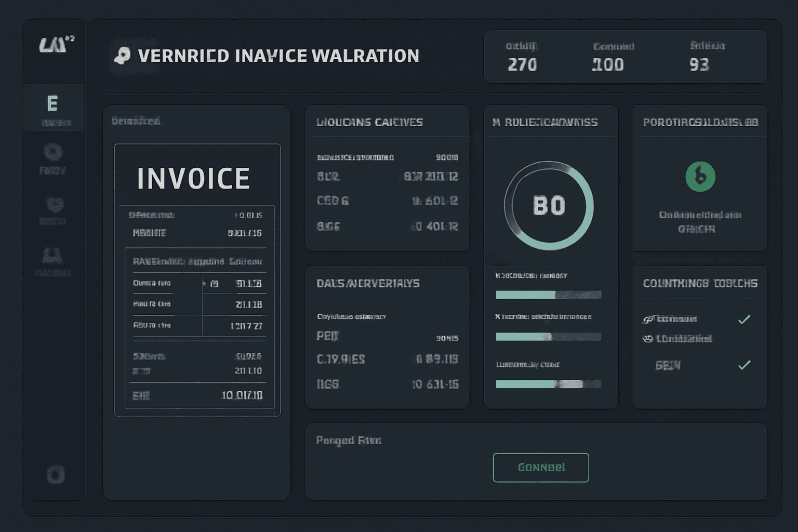Open the INVOICE document preview

197,280
